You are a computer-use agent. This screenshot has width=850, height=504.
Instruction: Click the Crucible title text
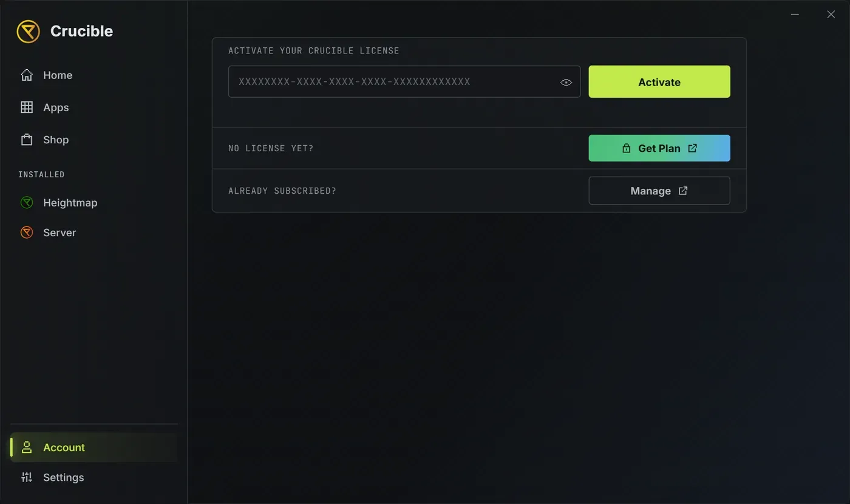[81, 31]
